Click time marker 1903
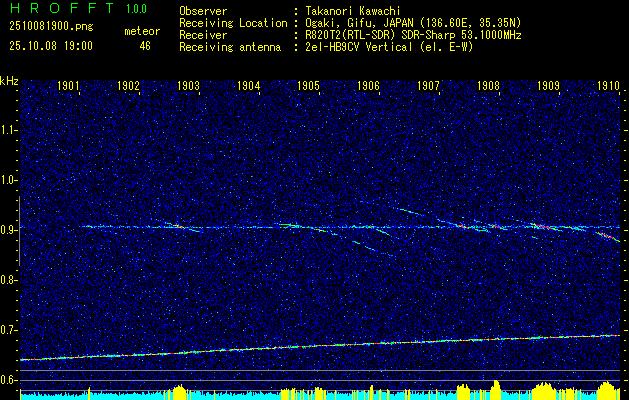Image resolution: width=629 pixels, height=400 pixels. [188, 85]
